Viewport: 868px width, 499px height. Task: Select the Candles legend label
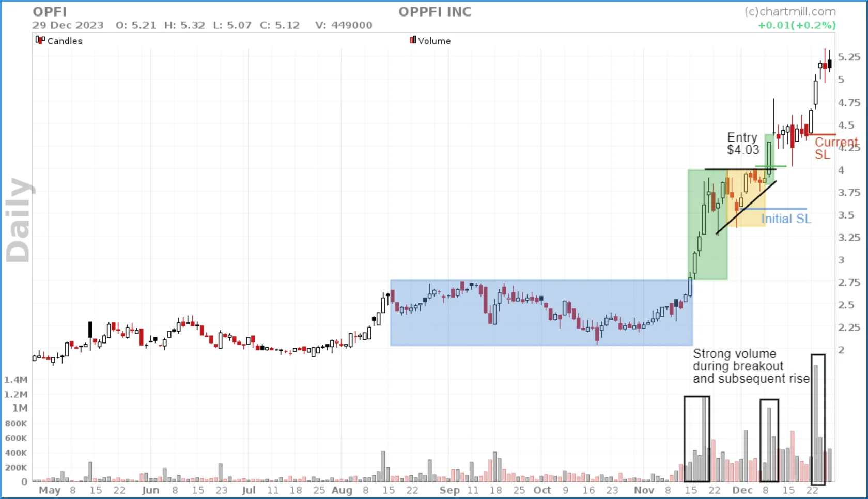(x=65, y=41)
